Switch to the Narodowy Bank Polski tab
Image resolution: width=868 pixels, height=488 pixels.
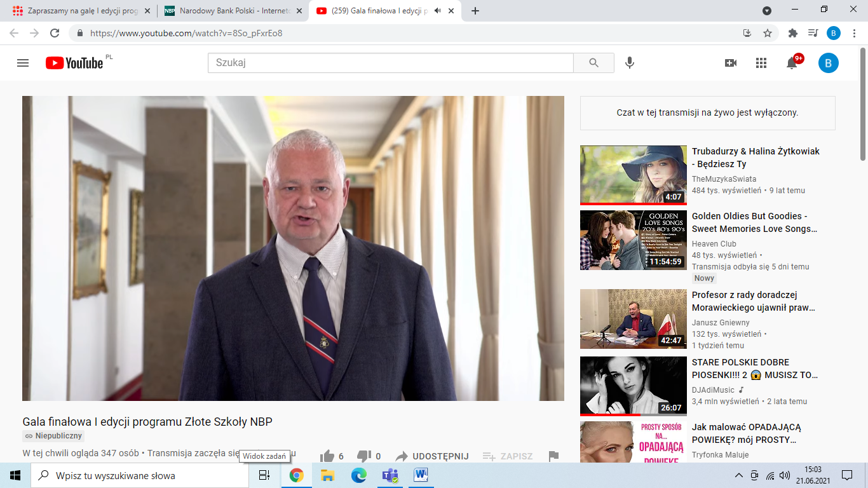pos(233,11)
